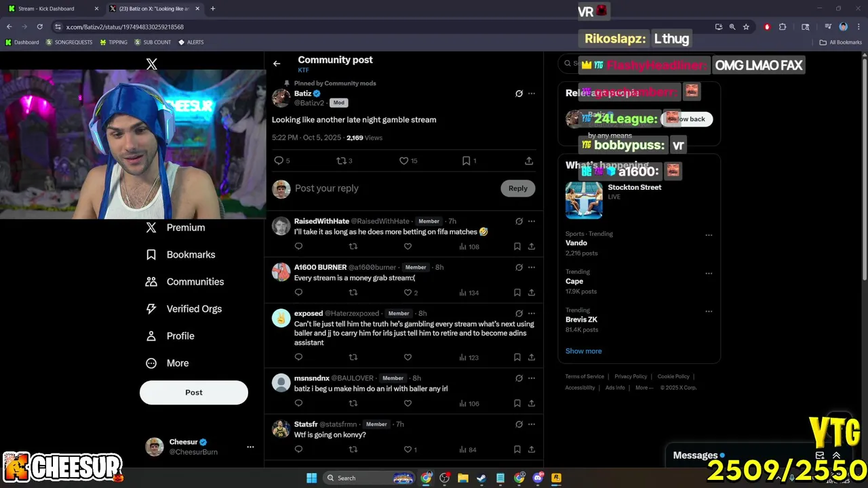
Task: Reply to msnsndnx's comment
Action: pos(298,403)
